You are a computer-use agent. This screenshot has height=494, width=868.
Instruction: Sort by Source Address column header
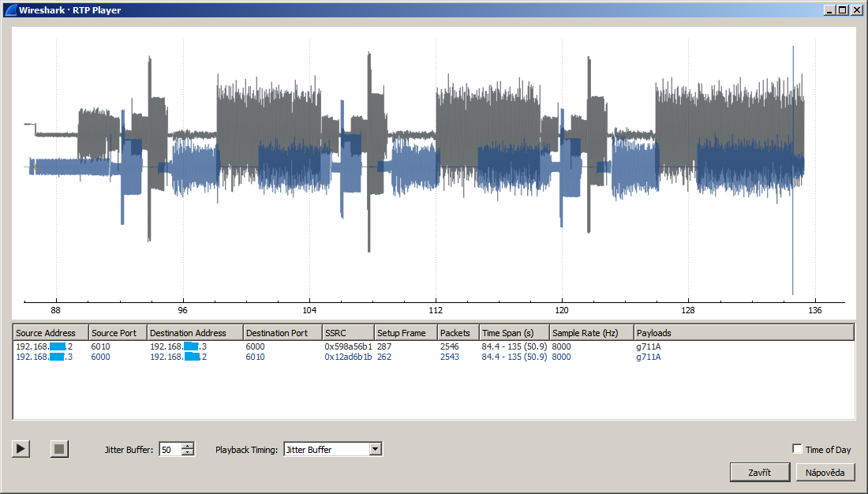coord(51,333)
